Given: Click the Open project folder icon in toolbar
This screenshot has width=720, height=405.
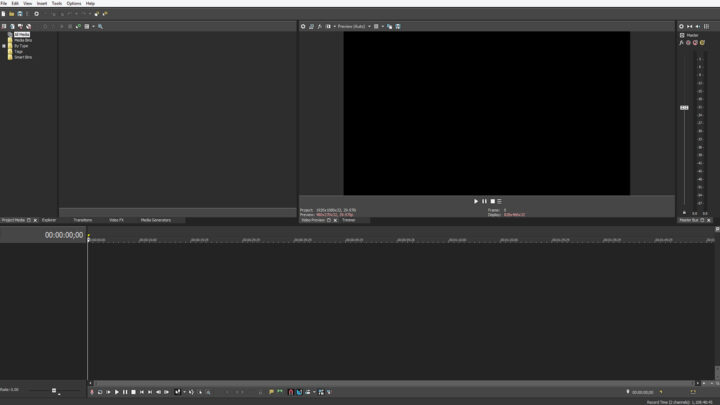Looking at the screenshot, I should click(11, 14).
